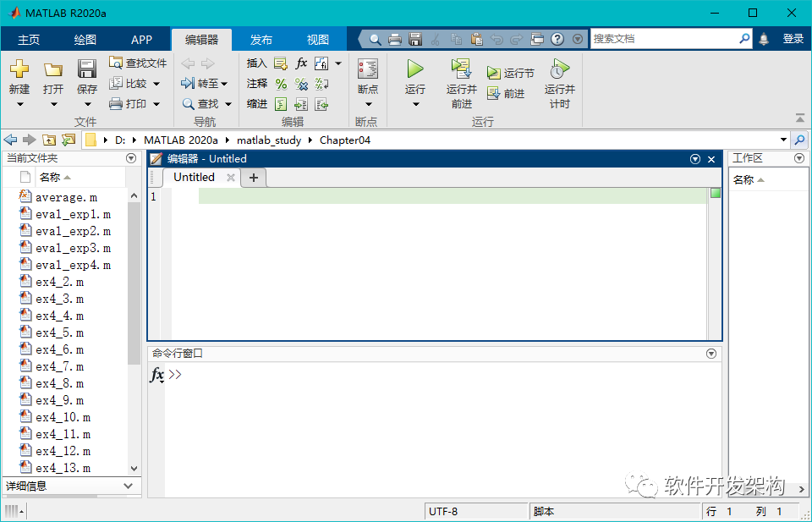Expand quick access toolbar options arrow
This screenshot has width=812, height=522.
pos(578,39)
